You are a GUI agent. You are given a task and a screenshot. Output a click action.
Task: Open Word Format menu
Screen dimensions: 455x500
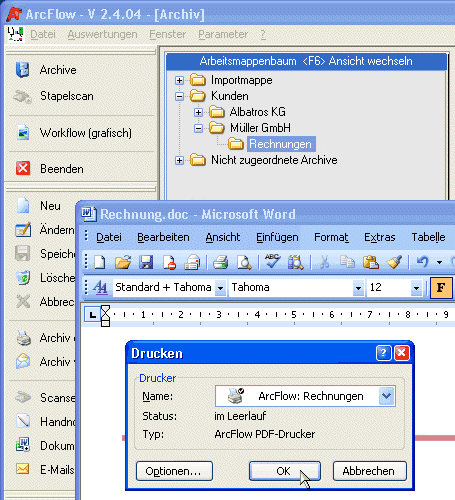[x=331, y=237]
